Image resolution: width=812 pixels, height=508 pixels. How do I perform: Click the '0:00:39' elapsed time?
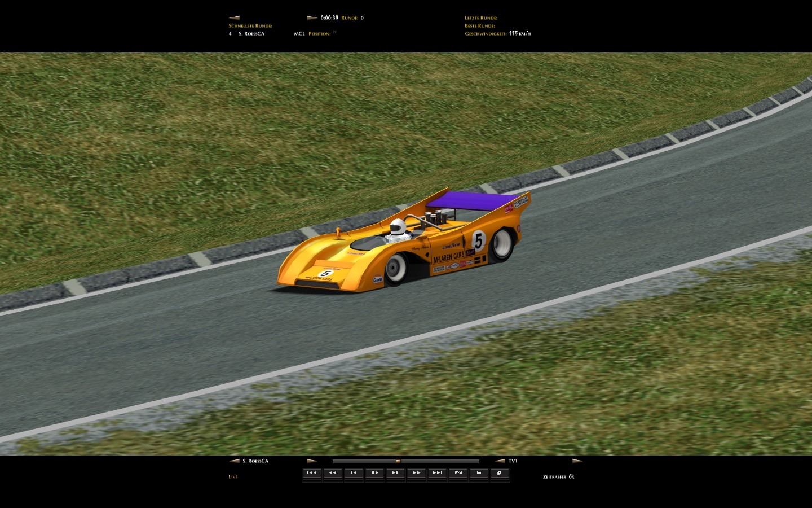point(329,18)
